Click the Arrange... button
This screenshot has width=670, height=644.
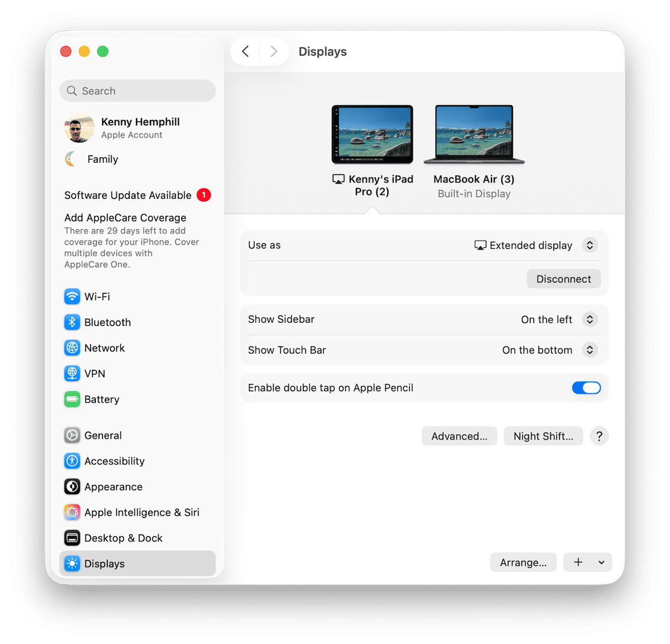coord(523,562)
